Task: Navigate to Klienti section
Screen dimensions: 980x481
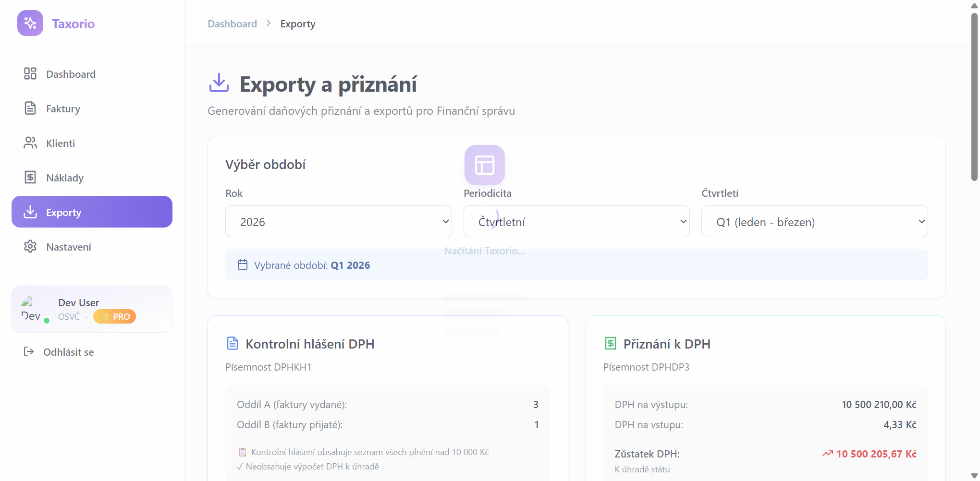Action: click(61, 144)
